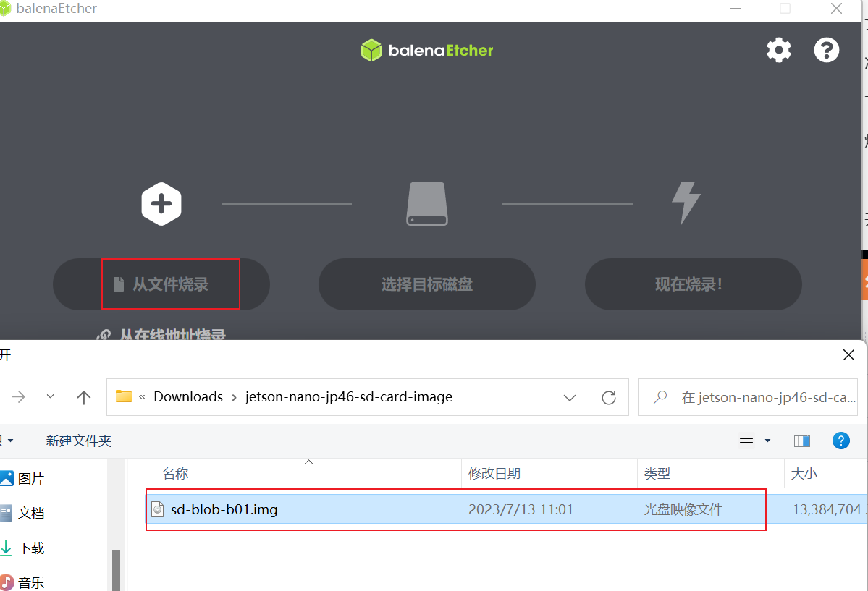Click sidebar vertical scrollbar
868x591 pixels.
tap(117, 570)
